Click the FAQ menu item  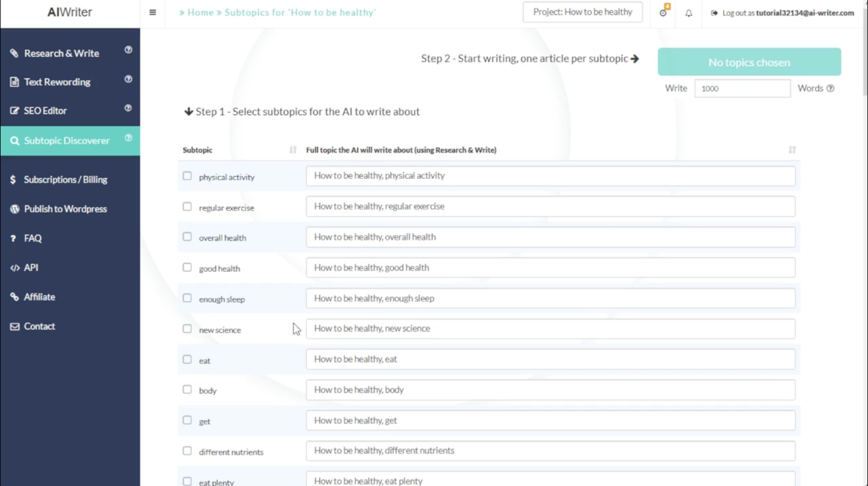pos(33,237)
